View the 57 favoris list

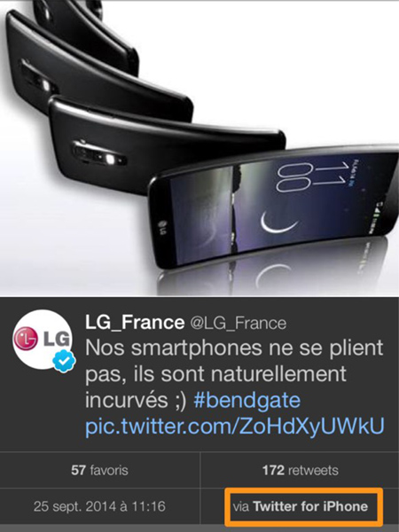(x=99, y=470)
